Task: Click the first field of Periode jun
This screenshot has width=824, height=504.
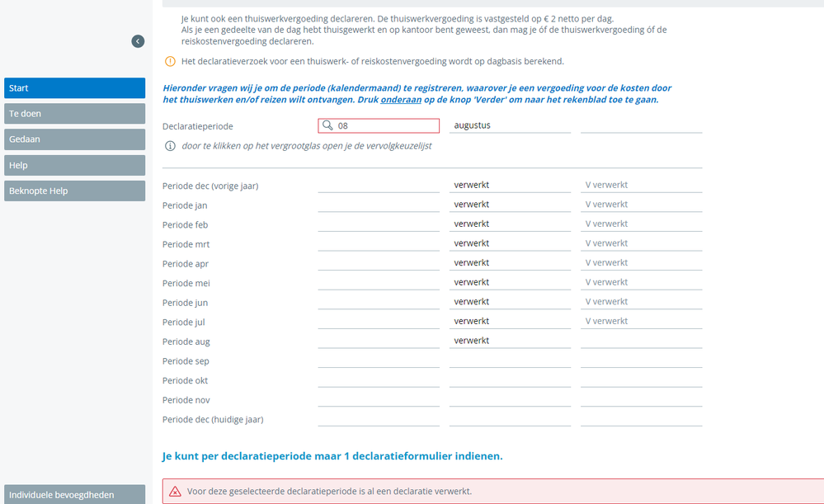Action: tap(379, 302)
